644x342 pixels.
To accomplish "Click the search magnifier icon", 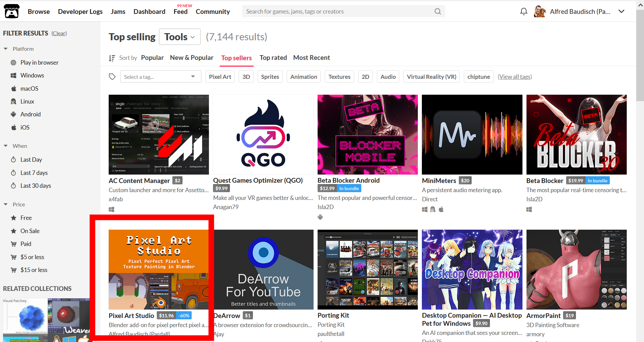I will tap(438, 12).
